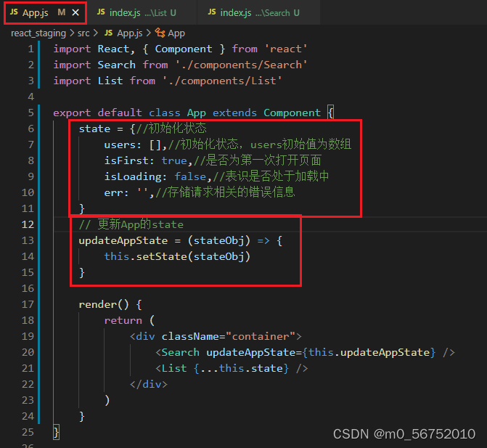Click the List JSX tag on line 21
This screenshot has width=487, height=448.
pyautogui.click(x=174, y=368)
